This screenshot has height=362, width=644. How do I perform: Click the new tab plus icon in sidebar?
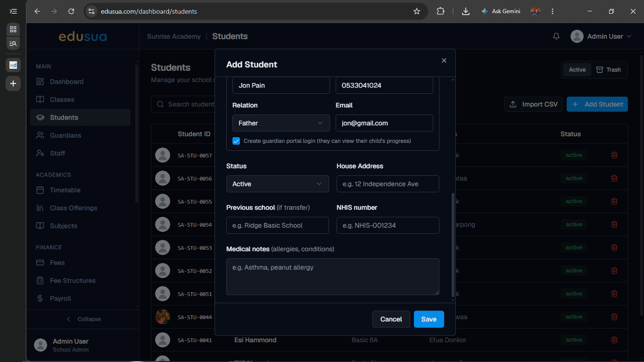[13, 83]
